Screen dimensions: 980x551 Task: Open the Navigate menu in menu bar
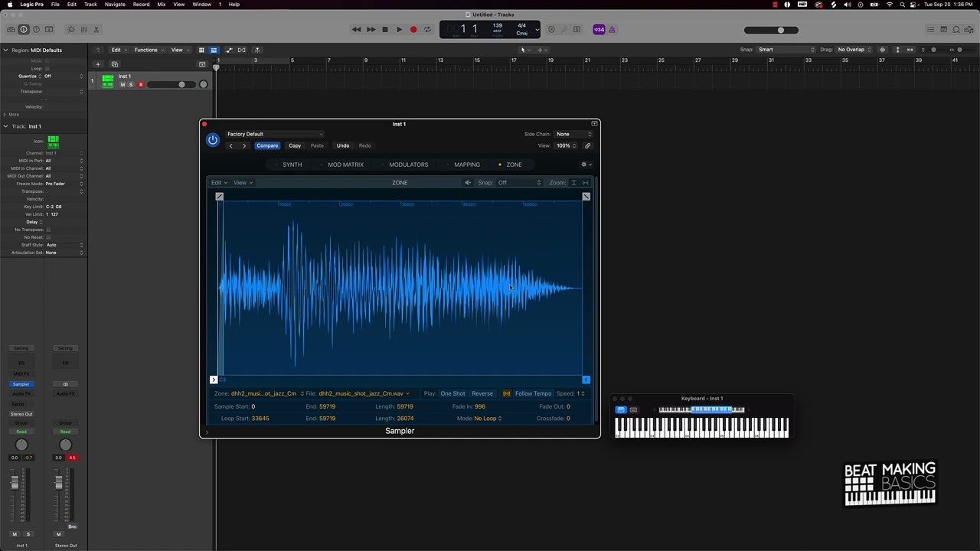(x=115, y=5)
